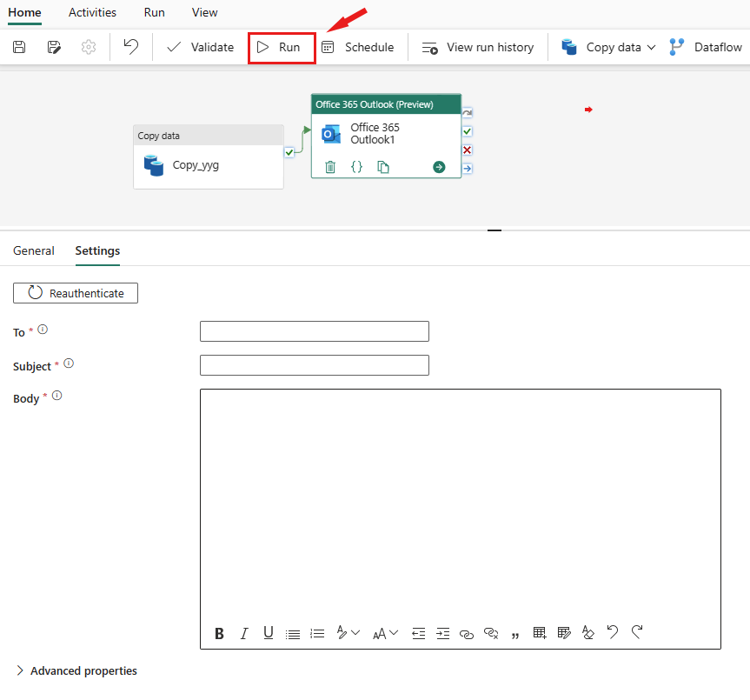Click the Save icon on the toolbar
Screen dimensions: 750x700
point(18,47)
